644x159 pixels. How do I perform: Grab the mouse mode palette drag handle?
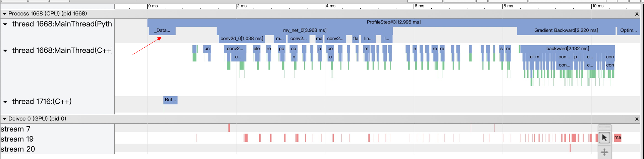coord(604,127)
